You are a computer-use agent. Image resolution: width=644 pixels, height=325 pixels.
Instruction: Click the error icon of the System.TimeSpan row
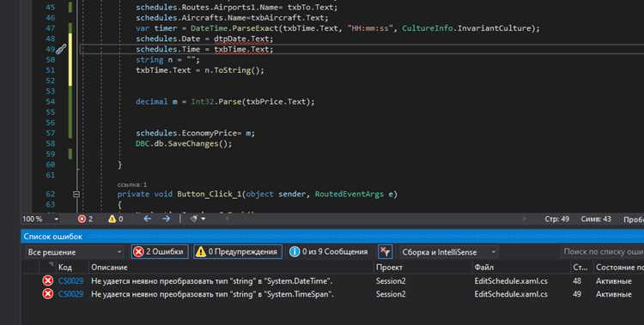(x=48, y=294)
